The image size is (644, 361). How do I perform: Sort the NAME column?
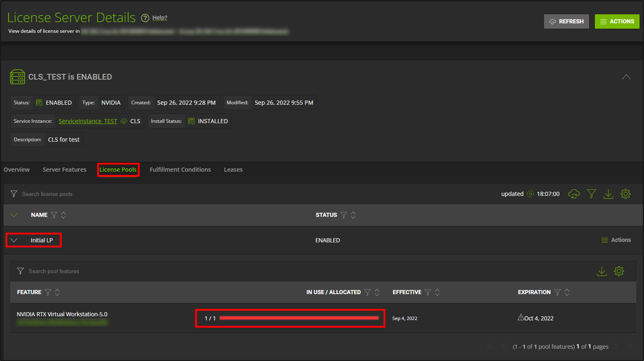pos(64,215)
